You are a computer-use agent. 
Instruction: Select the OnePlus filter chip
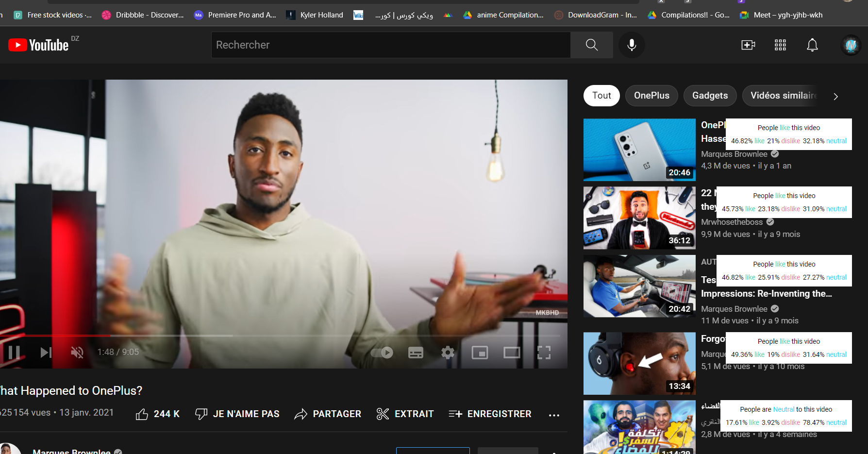(x=651, y=96)
